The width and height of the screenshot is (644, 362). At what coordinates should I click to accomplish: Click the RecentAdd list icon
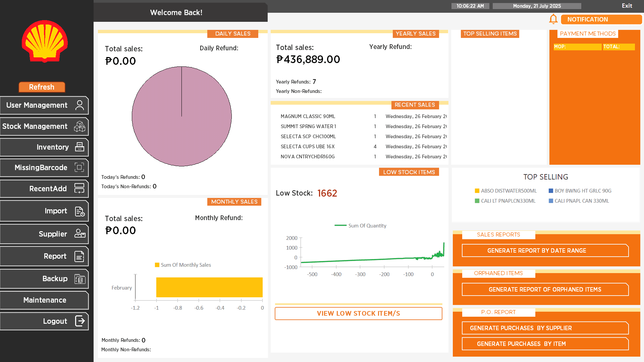coord(79,189)
